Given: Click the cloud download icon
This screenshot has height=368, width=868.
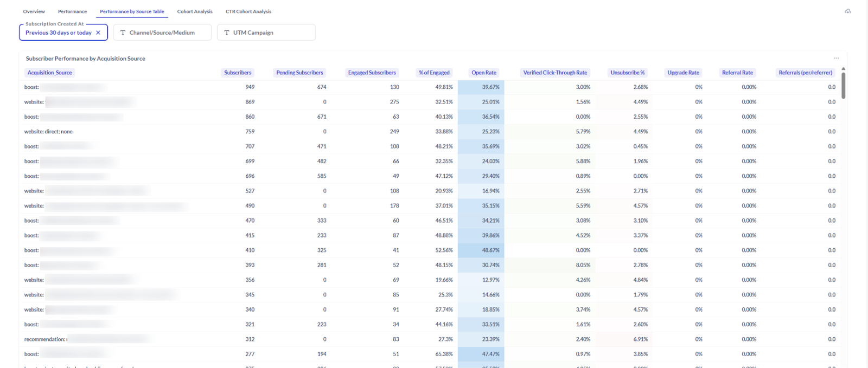Looking at the screenshot, I should point(847,11).
